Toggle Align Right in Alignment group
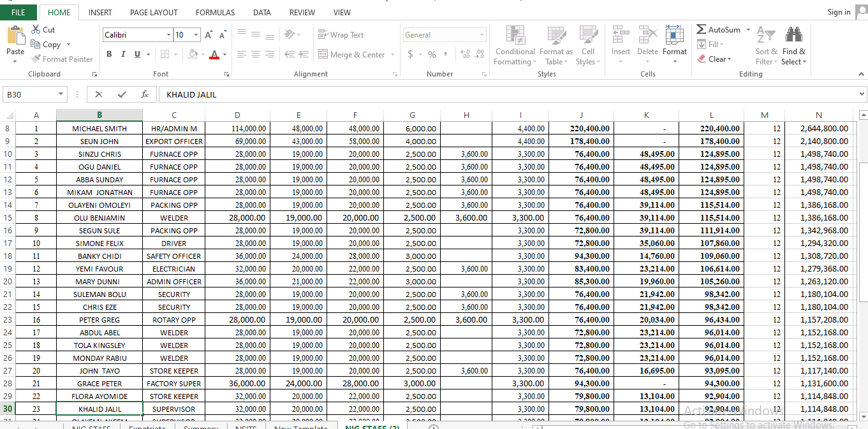Screen dimensions: 868x429 (x=270, y=55)
